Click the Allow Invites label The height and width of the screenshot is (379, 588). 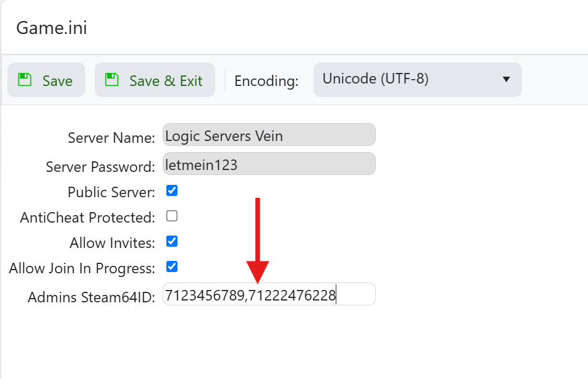(112, 243)
